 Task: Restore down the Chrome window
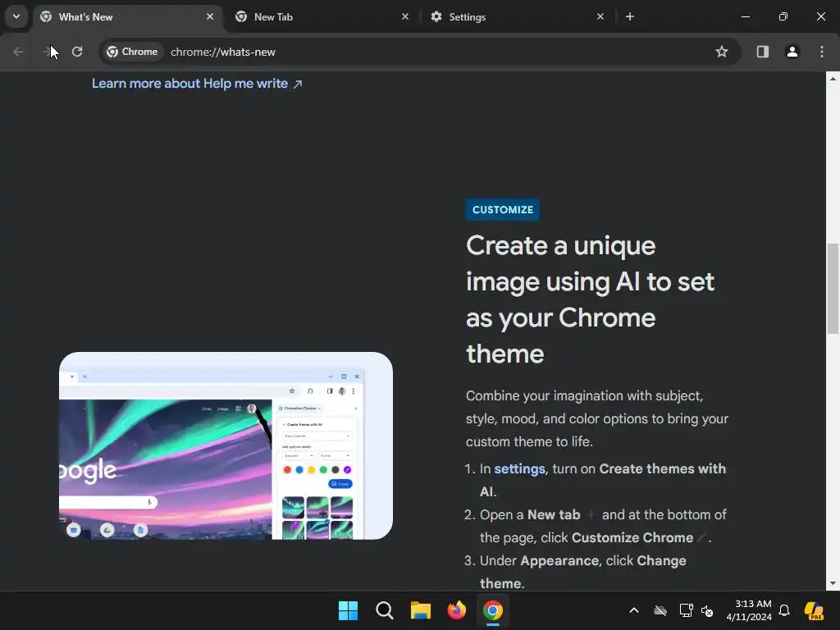pyautogui.click(x=783, y=16)
